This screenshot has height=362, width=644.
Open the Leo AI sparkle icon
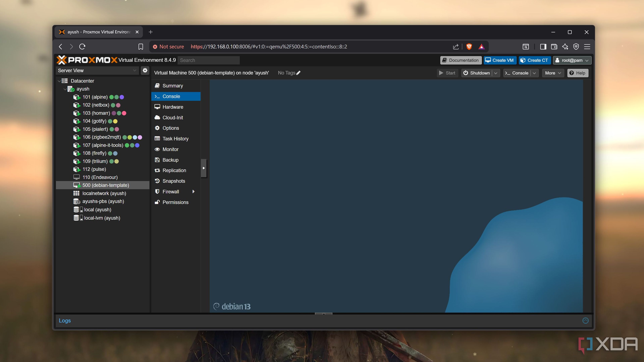tap(565, 47)
